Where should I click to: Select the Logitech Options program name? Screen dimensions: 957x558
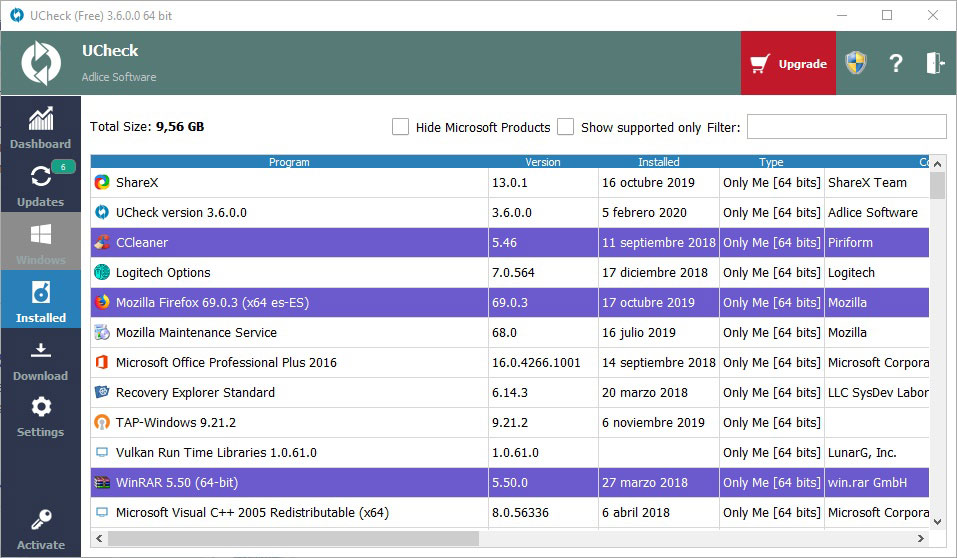point(163,272)
